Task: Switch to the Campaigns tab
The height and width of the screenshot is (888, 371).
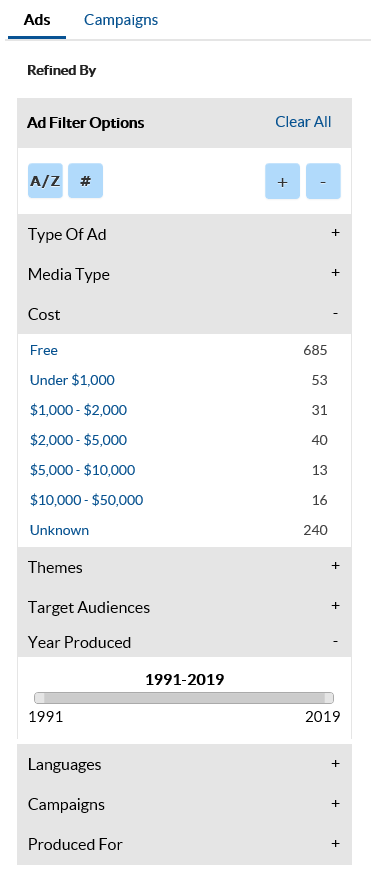Action: click(x=121, y=20)
